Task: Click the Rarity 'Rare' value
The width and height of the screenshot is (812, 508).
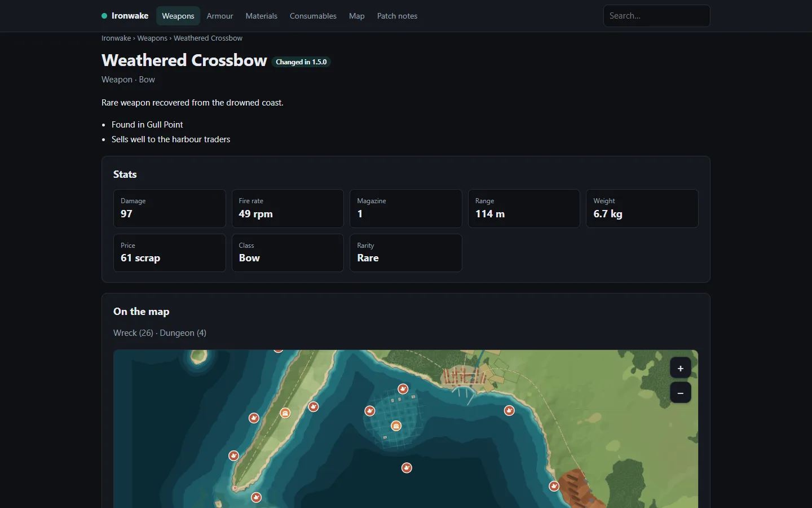Action: [x=368, y=258]
